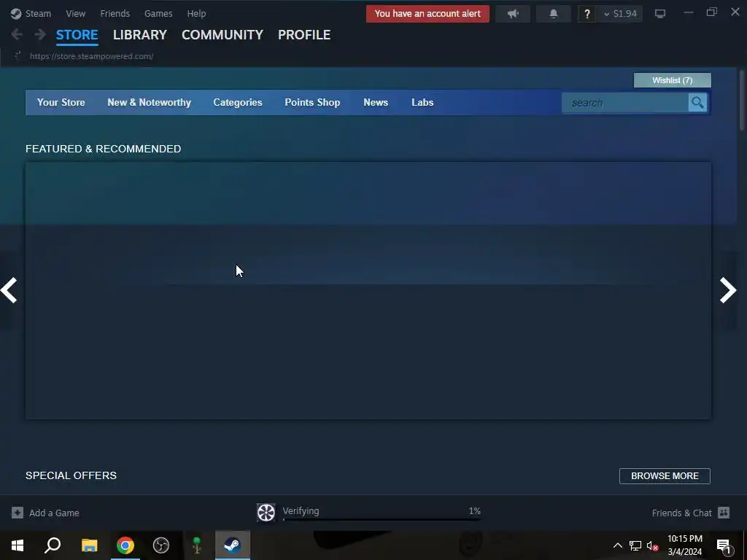The width and height of the screenshot is (747, 560).
Task: Open the Games menu
Action: click(x=158, y=14)
